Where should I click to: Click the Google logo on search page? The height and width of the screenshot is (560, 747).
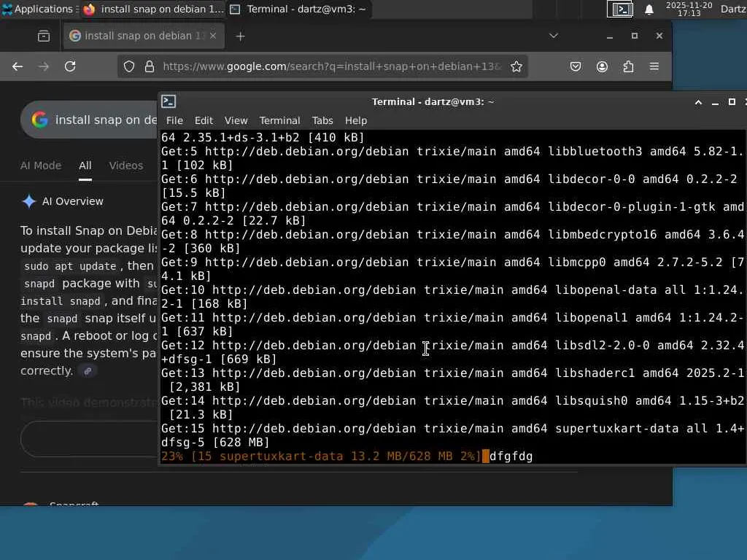(39, 120)
